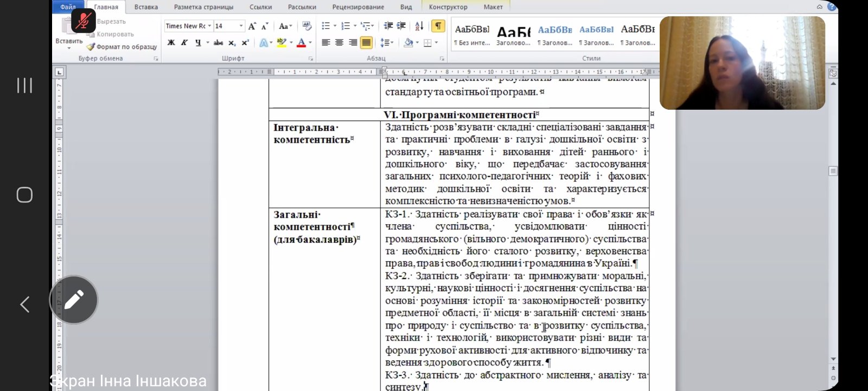Open the Макет table tools tab

493,7
